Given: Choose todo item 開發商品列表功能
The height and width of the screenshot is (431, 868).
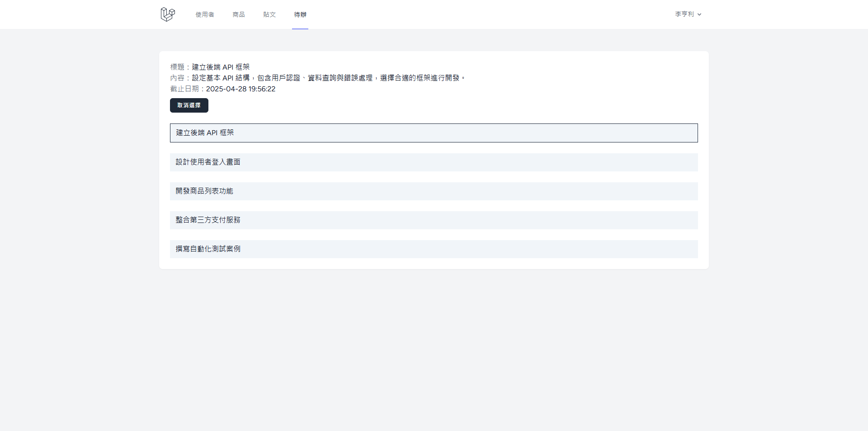Looking at the screenshot, I should pyautogui.click(x=434, y=191).
